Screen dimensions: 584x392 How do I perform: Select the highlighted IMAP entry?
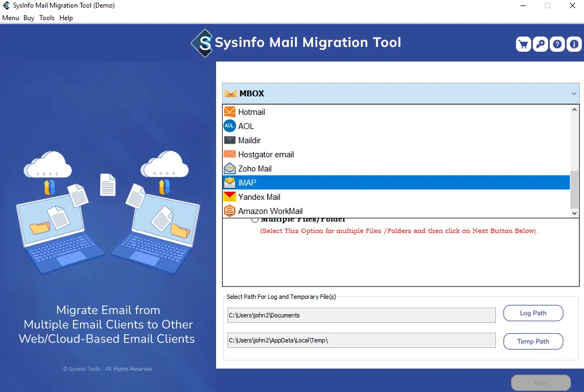coord(396,182)
